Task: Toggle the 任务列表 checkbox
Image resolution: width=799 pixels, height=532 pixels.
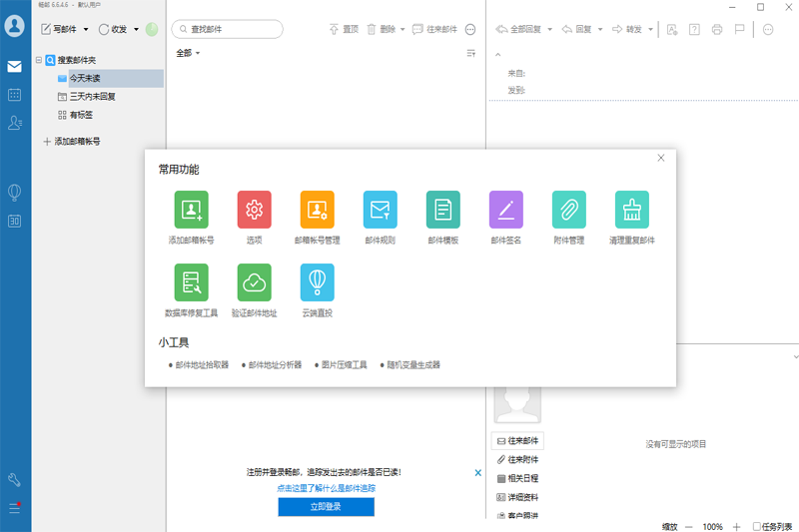Action: pyautogui.click(x=756, y=526)
